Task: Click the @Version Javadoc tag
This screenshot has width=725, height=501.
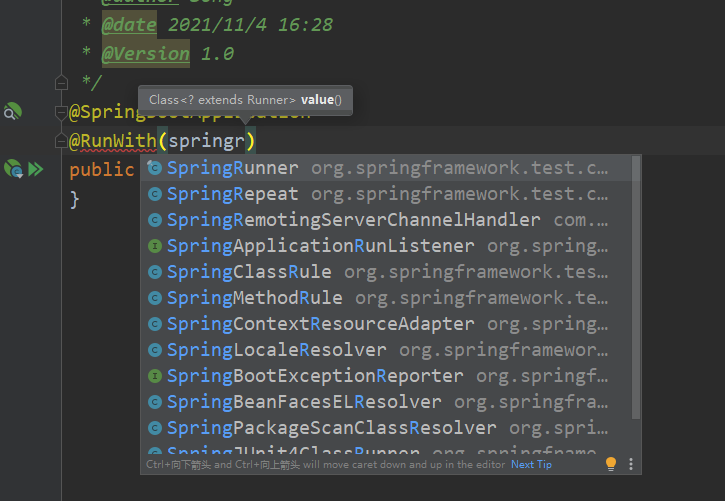Action: pyautogui.click(x=146, y=54)
